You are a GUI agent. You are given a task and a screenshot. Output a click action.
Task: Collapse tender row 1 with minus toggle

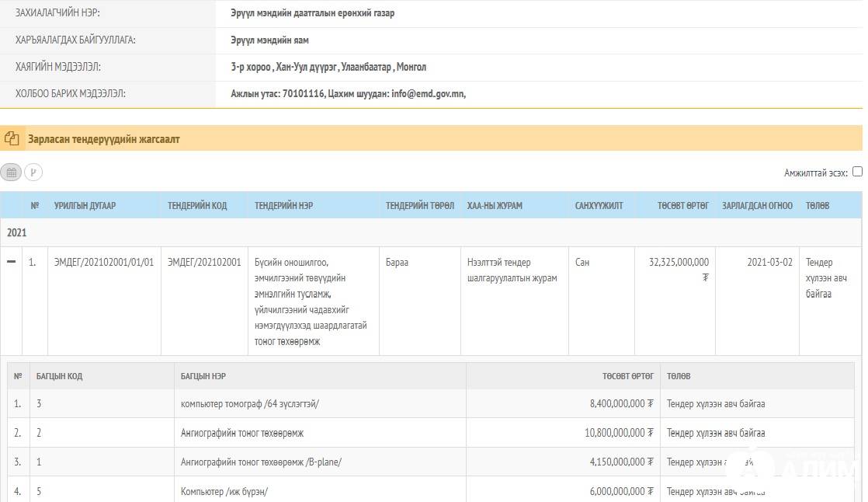(11, 262)
